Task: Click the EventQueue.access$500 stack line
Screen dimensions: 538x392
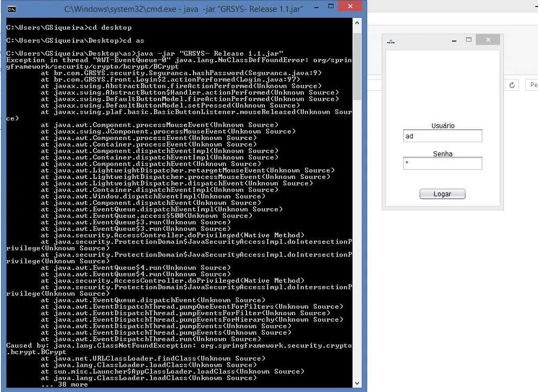Action: (x=147, y=216)
